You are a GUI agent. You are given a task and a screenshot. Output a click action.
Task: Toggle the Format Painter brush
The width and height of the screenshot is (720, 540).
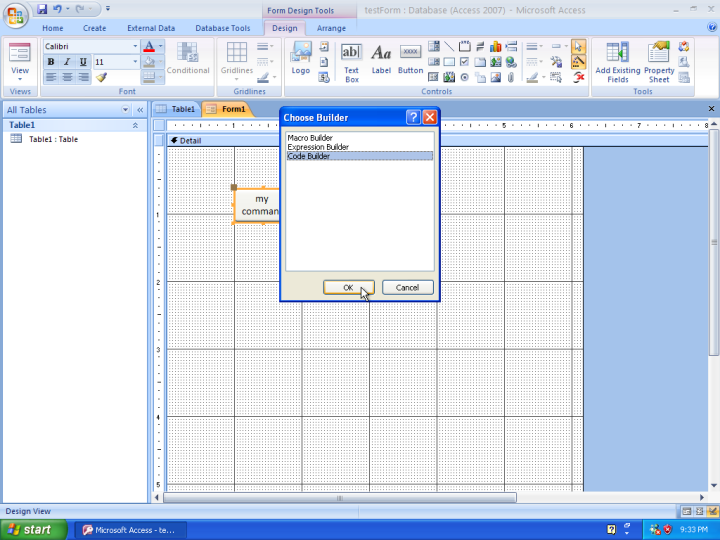(x=102, y=77)
